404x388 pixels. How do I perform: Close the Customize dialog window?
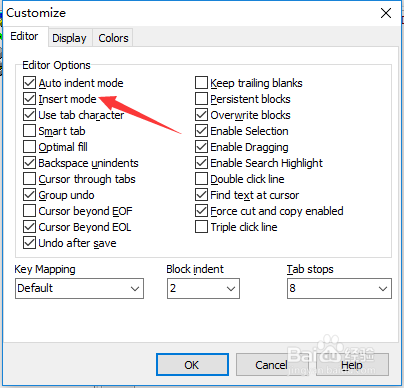386,13
